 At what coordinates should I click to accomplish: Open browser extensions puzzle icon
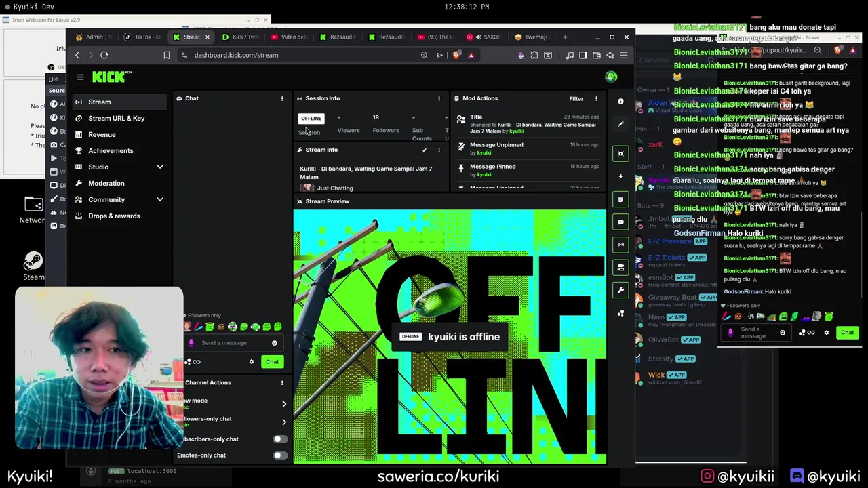(534, 55)
